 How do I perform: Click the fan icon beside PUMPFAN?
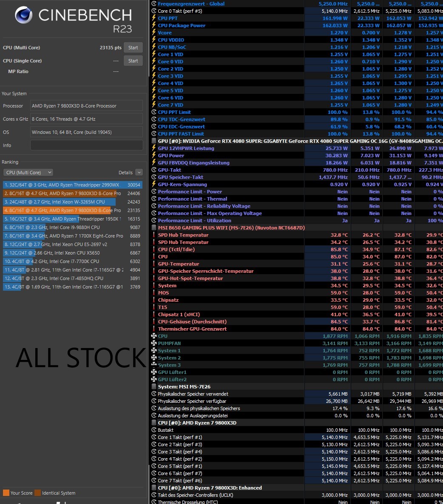[154, 343]
